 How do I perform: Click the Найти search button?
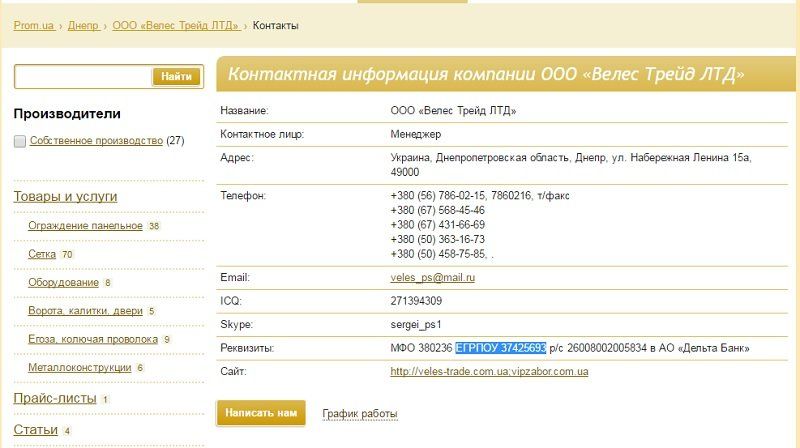tap(177, 77)
